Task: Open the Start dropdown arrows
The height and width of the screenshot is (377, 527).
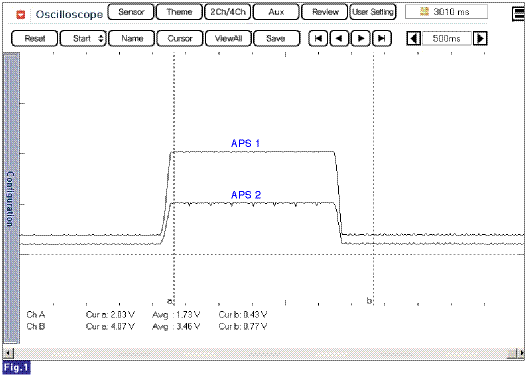Action: tap(101, 38)
